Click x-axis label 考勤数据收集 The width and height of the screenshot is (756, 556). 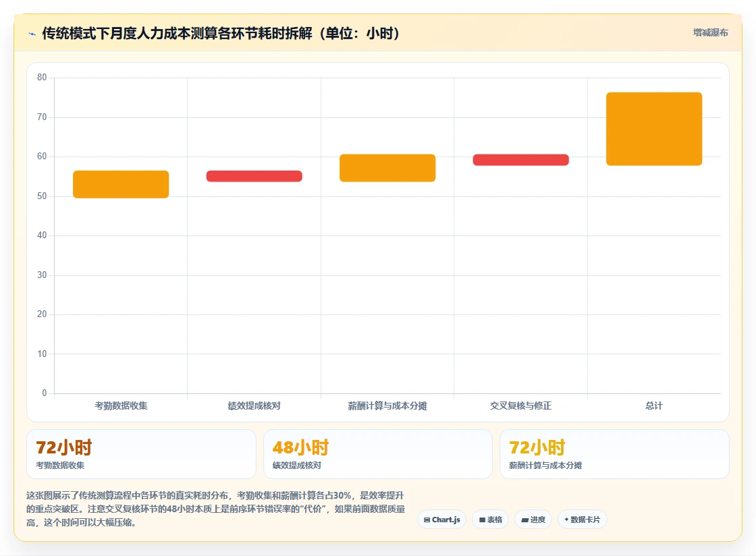pos(121,406)
